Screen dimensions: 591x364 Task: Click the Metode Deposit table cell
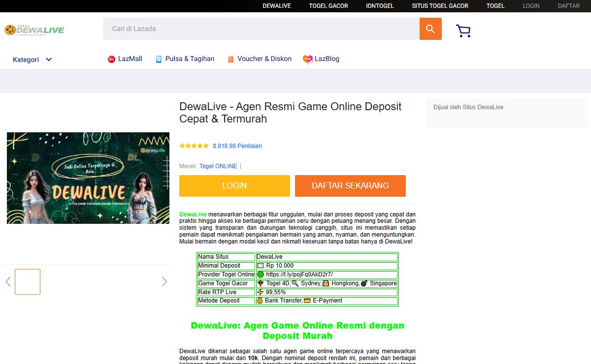[226, 301]
